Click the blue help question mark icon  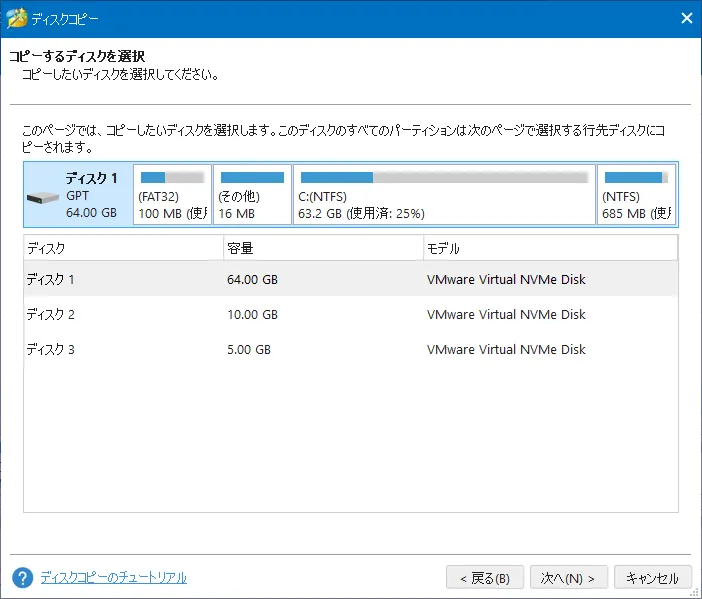tap(22, 578)
